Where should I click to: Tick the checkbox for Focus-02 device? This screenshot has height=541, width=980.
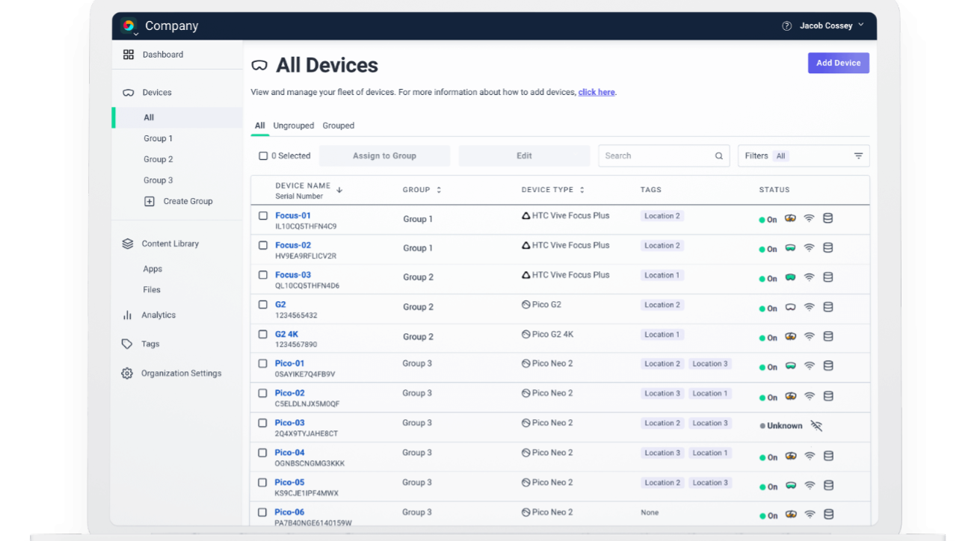tap(263, 245)
